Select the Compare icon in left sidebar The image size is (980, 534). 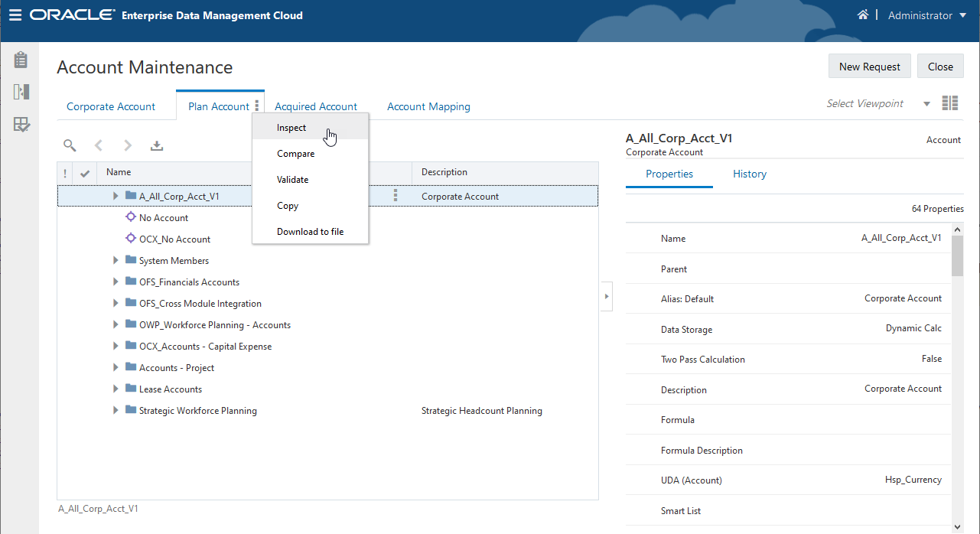tap(21, 91)
